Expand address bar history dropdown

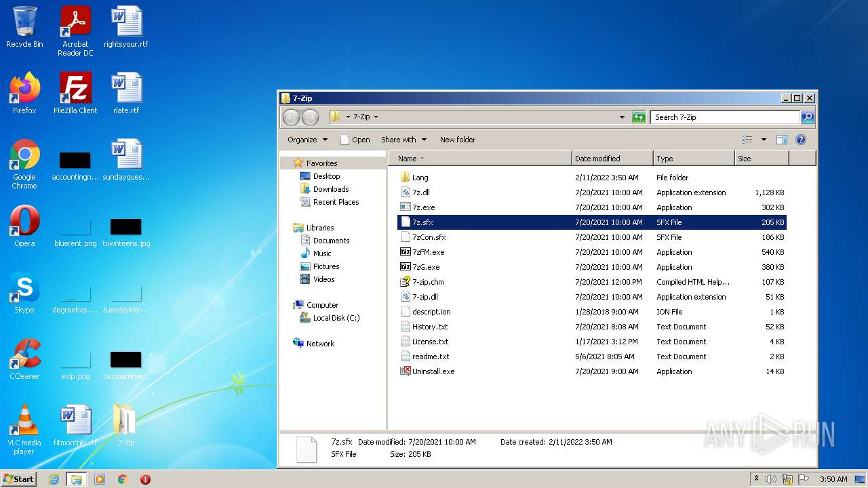click(x=623, y=117)
